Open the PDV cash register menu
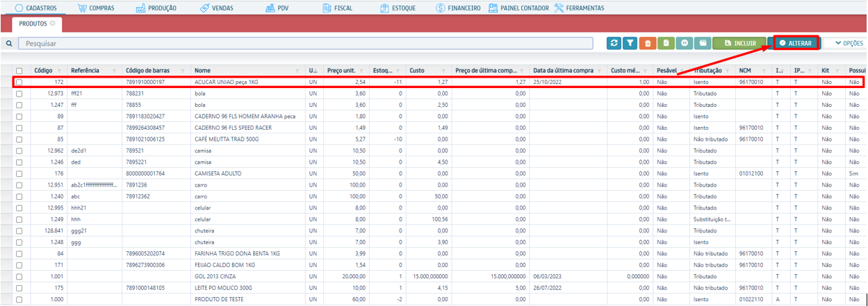 click(x=277, y=8)
